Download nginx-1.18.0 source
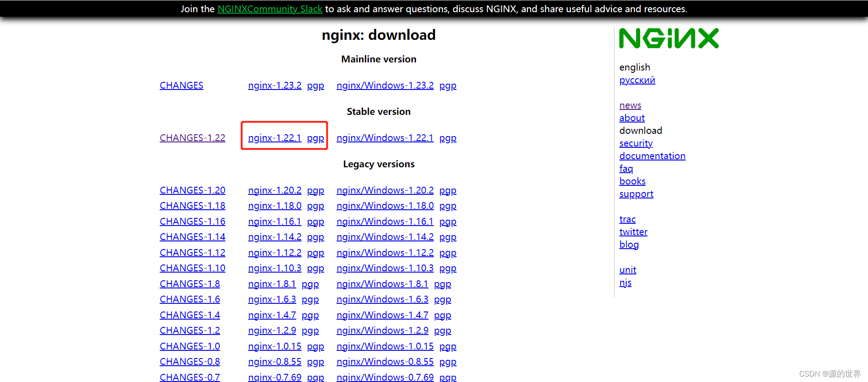 click(275, 206)
